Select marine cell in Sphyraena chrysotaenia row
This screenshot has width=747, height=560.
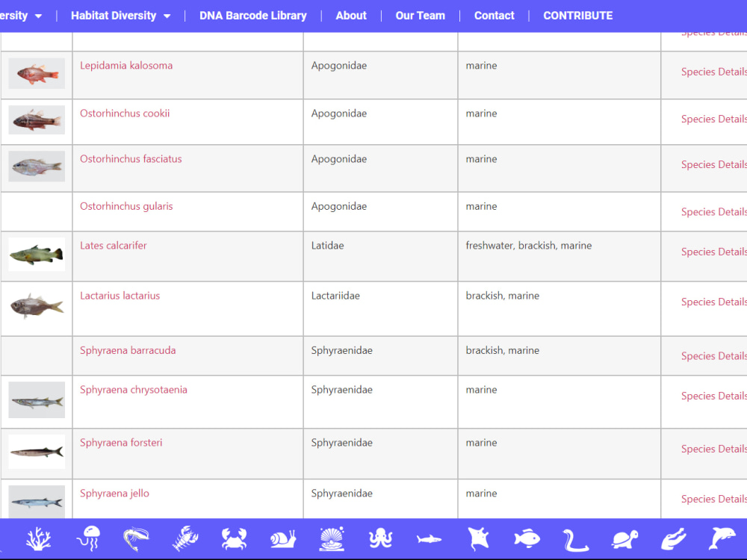point(559,402)
